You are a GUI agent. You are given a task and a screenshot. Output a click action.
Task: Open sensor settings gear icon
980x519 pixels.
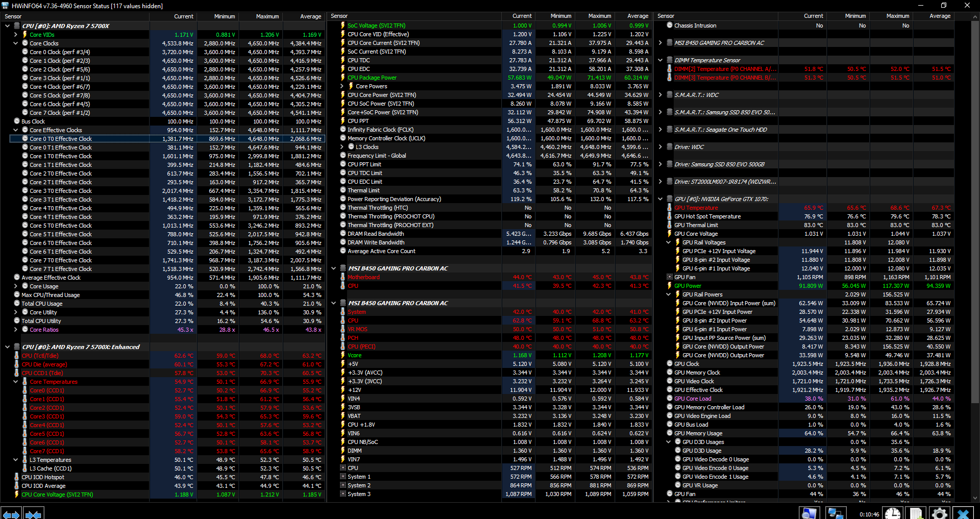[x=940, y=513]
